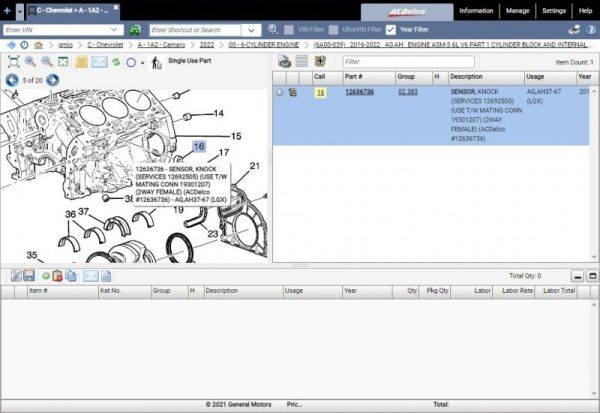Click the Single Use Part icon
The width and height of the screenshot is (600, 413).
click(x=155, y=63)
